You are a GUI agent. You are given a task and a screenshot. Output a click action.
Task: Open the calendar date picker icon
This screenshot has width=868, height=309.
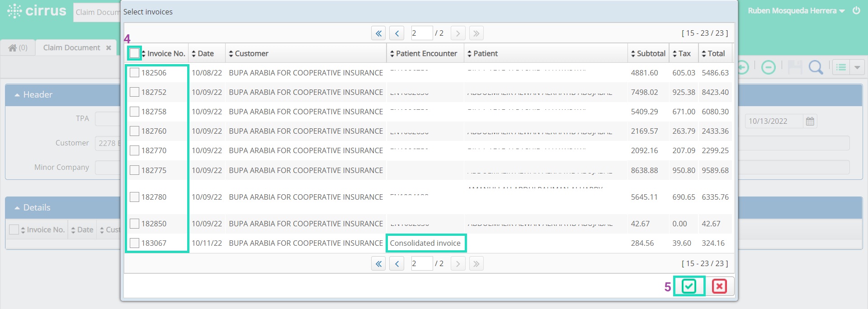click(810, 121)
